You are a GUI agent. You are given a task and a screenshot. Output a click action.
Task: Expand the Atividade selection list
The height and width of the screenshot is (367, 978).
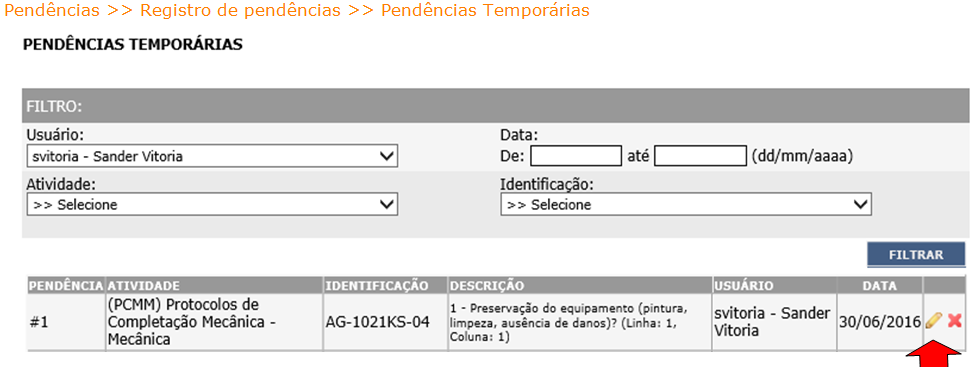coord(212,205)
